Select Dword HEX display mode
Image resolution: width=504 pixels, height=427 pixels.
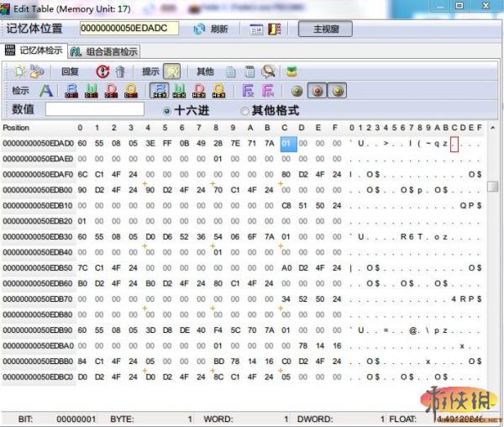[198, 91]
